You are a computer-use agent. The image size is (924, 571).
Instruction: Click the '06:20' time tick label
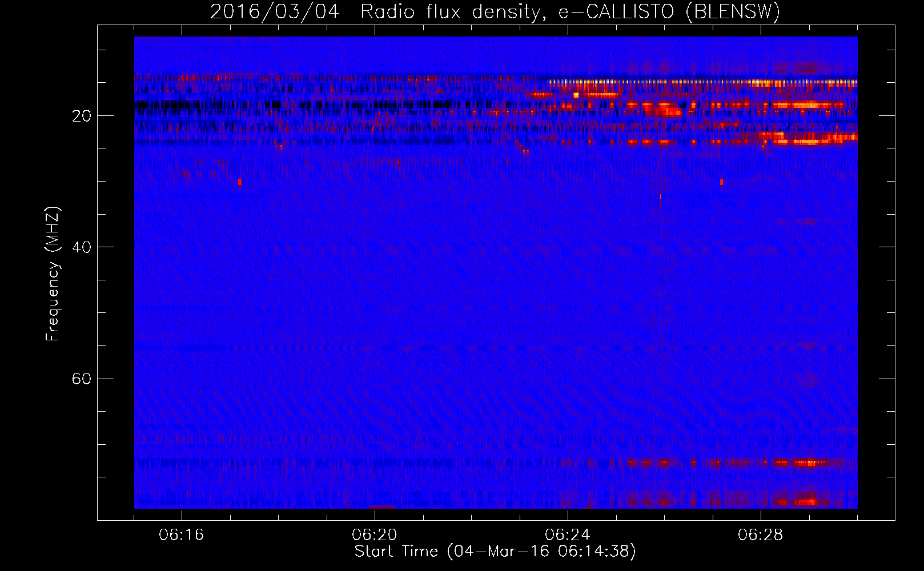click(375, 535)
